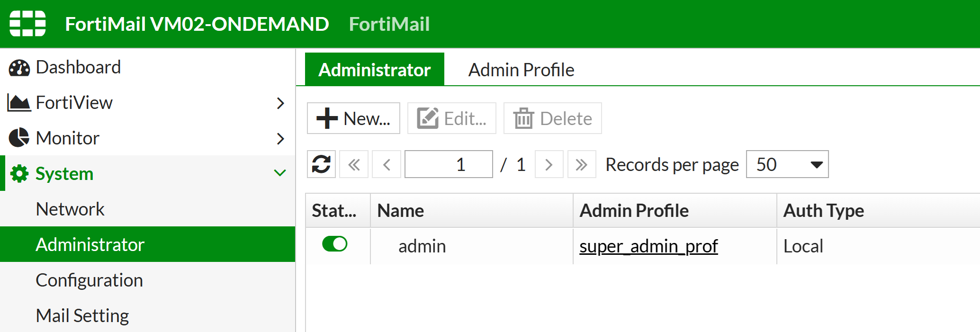The width and height of the screenshot is (980, 332).
Task: Open Network under System
Action: tap(70, 209)
